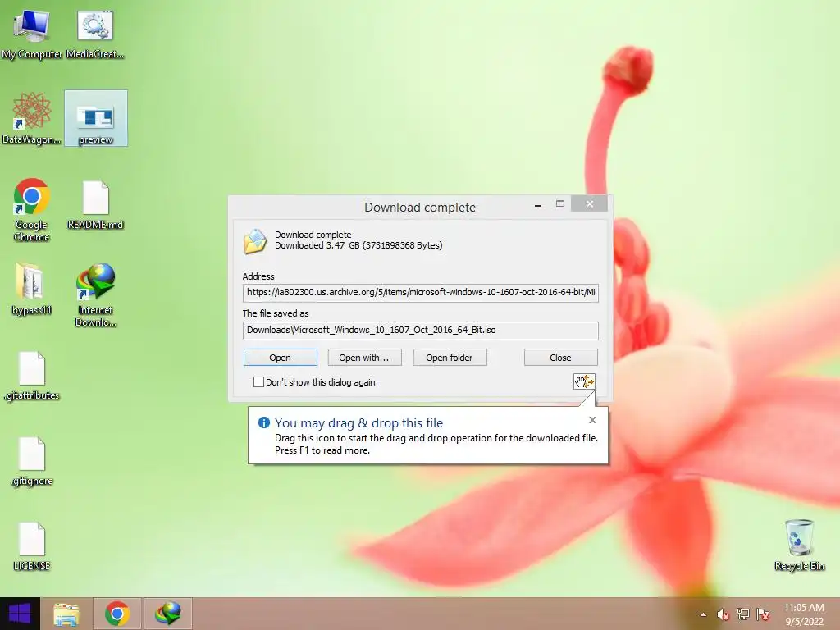This screenshot has height=630, width=840.
Task: Click the file saved as path field
Action: point(421,330)
